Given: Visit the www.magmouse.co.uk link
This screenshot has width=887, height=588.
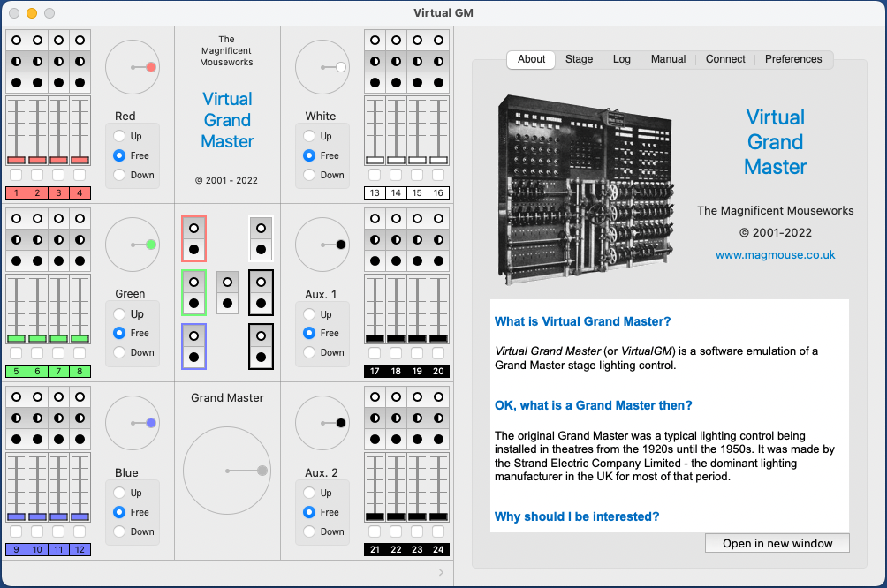Looking at the screenshot, I should tap(775, 254).
